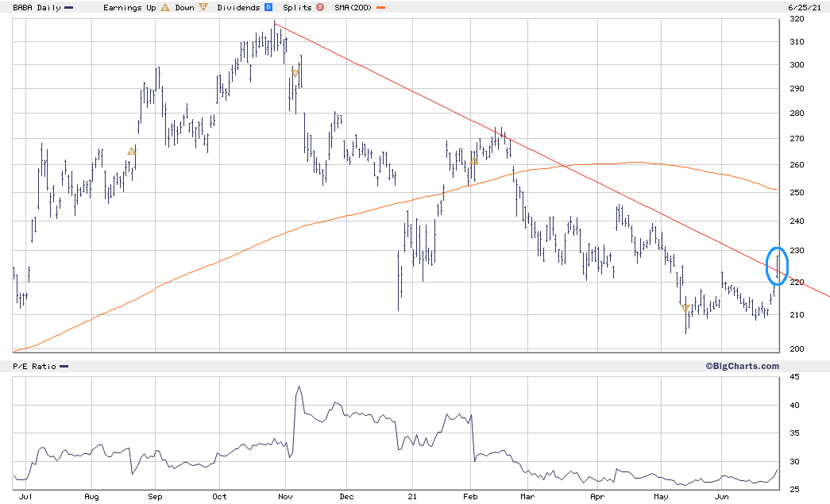This screenshot has width=830, height=504.
Task: Click the P/E Ratio panel label
Action: click(34, 367)
